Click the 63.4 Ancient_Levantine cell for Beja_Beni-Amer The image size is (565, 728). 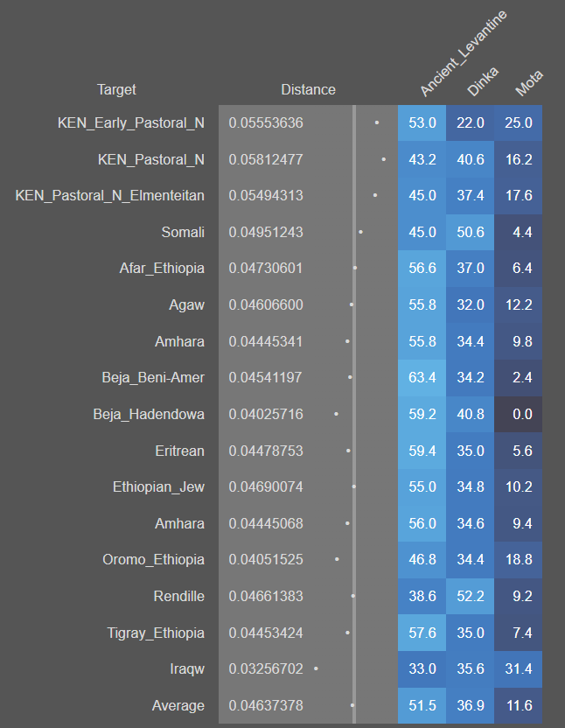point(422,377)
